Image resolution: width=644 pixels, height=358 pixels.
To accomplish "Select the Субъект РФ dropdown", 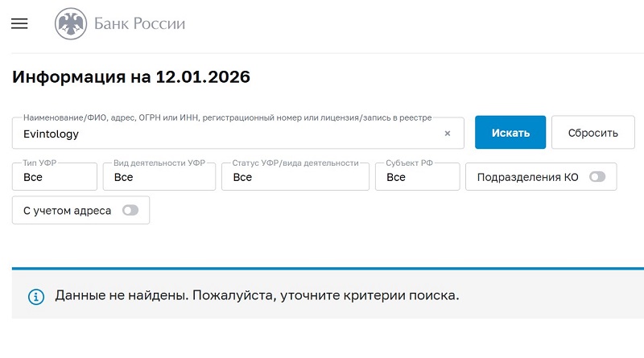I will pos(417,177).
